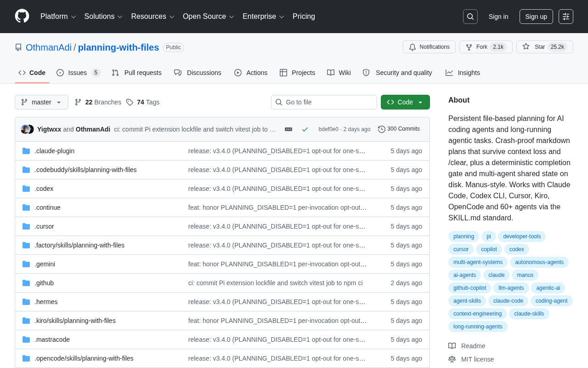This screenshot has width=588, height=368.
Task: Click the folder icon for .codex
Action: [26, 189]
